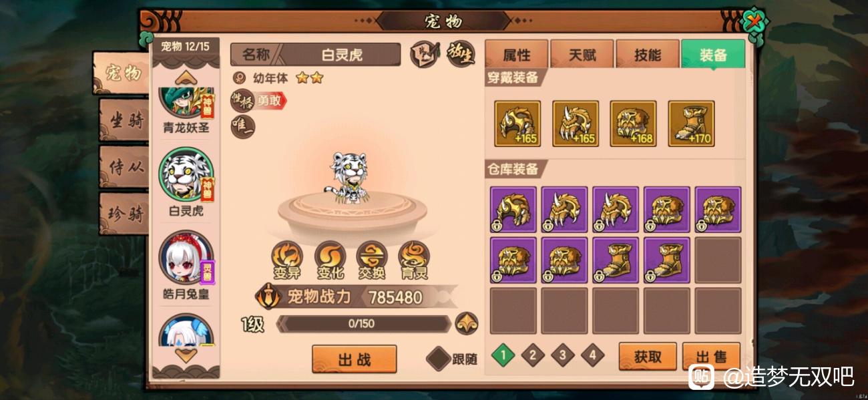
Task: Select equipped boots with +170
Action: click(691, 124)
